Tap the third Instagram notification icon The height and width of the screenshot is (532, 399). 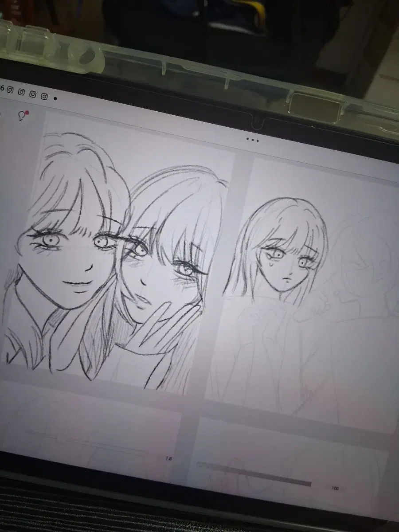[33, 94]
